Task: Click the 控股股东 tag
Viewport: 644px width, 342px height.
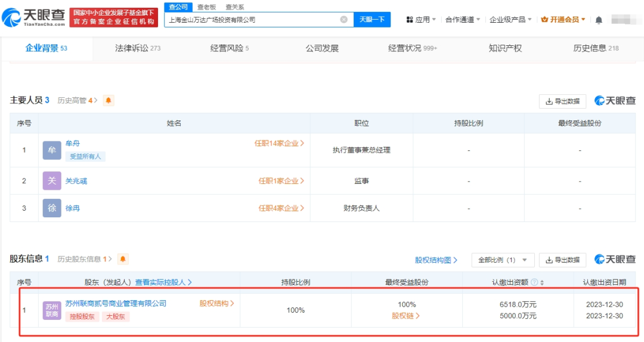Action: (82, 316)
